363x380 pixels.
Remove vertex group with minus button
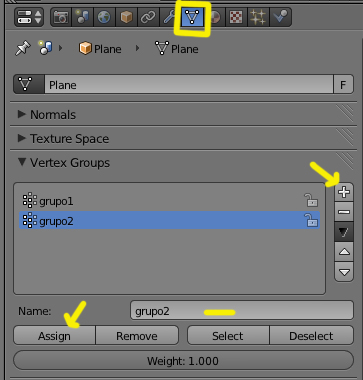click(x=344, y=212)
